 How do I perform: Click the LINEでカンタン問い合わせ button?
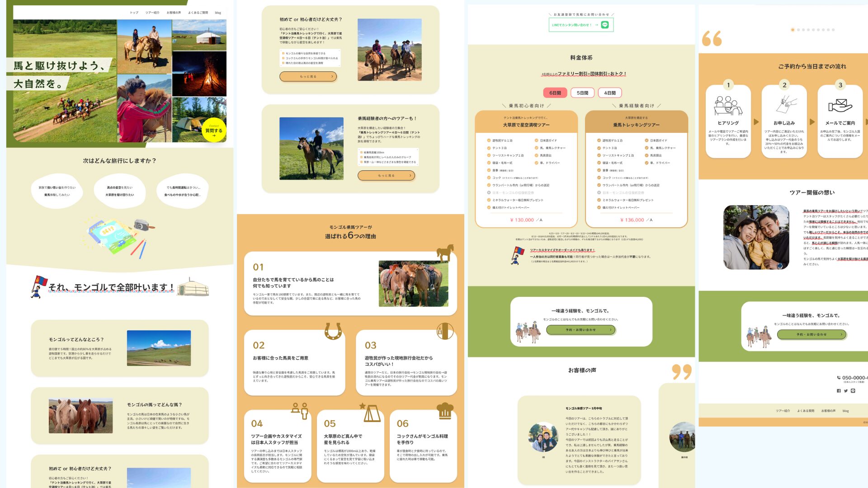[581, 25]
